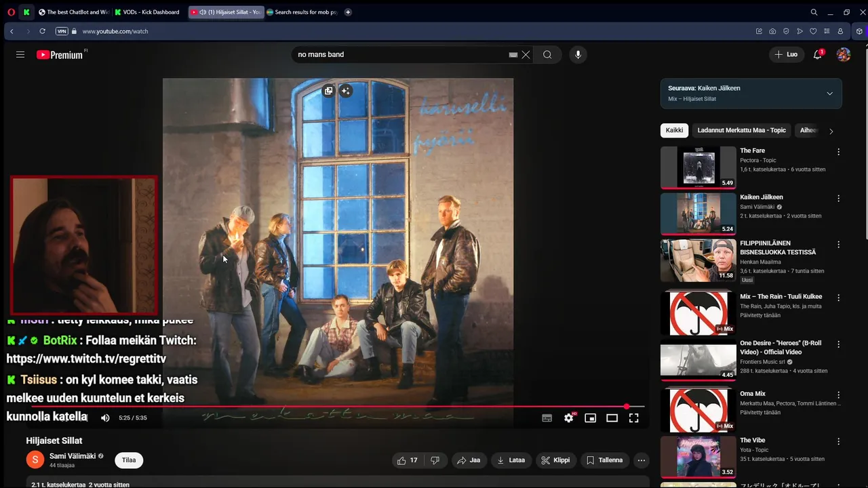This screenshot has width=868, height=488.
Task: Download the video with Lataa
Action: (511, 460)
